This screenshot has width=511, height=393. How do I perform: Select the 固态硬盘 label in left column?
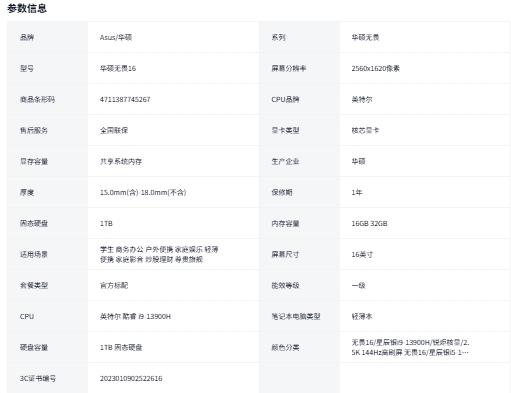34,223
